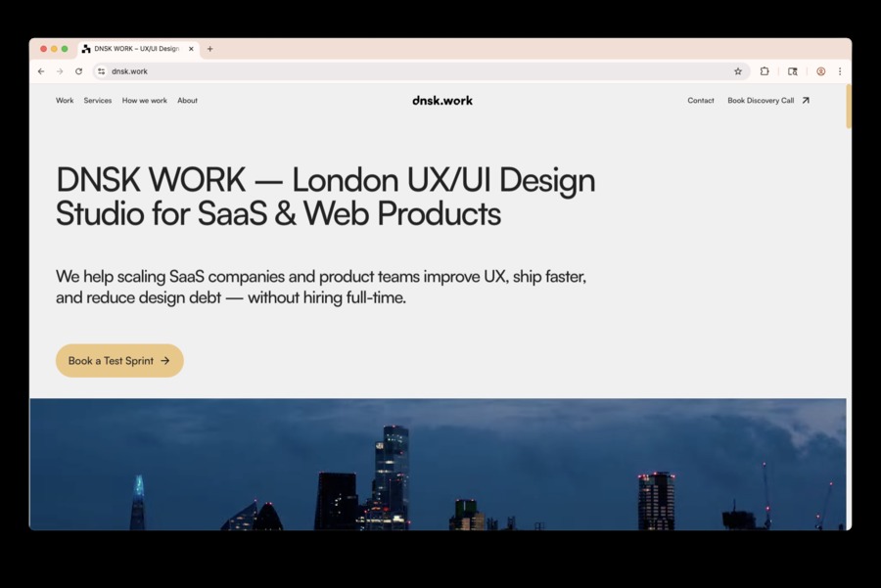Viewport: 881px width, 588px height.
Task: Click Book Discovery Call with arrow
Action: [x=766, y=100]
